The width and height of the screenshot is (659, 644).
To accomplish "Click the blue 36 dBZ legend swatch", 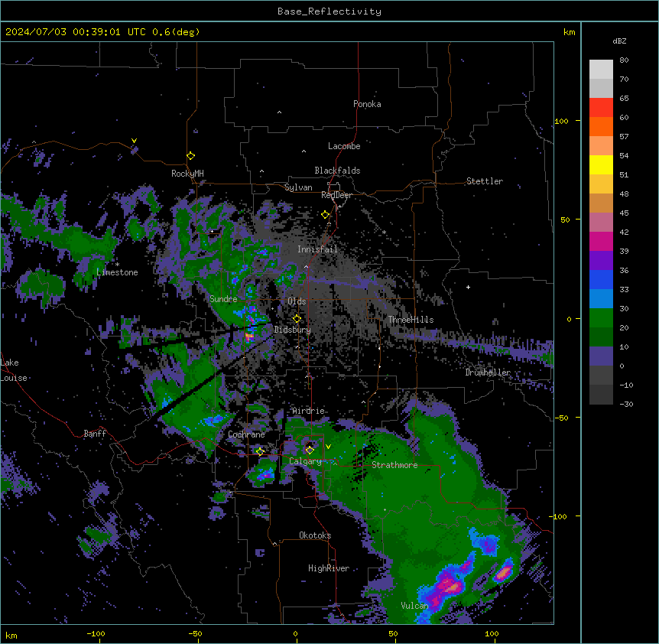I will (601, 279).
